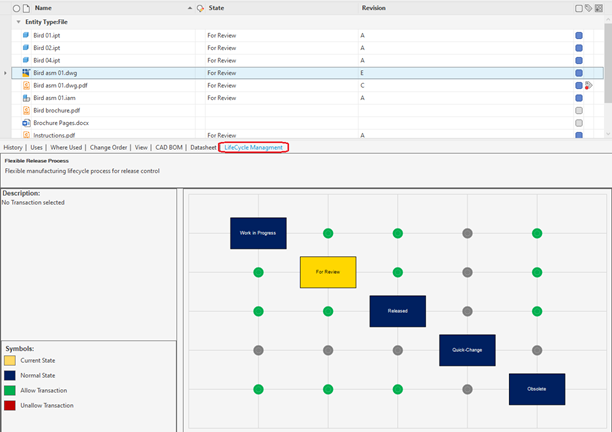Viewport: 612px width, 432px height.
Task: Switch to the Where Used tab
Action: coord(66,148)
